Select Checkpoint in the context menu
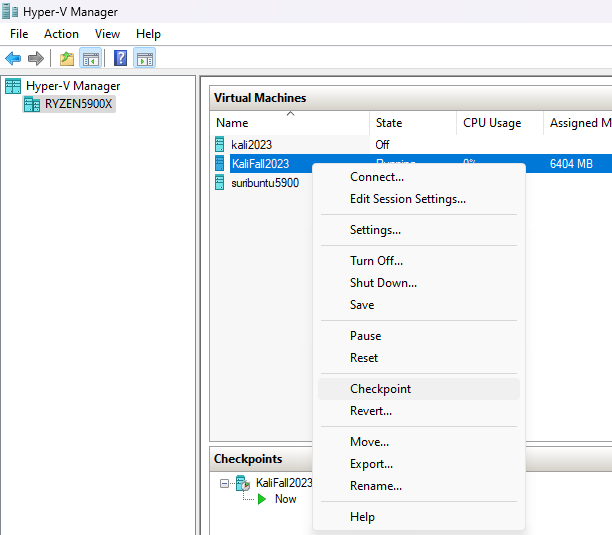612x535 pixels. click(x=419, y=389)
